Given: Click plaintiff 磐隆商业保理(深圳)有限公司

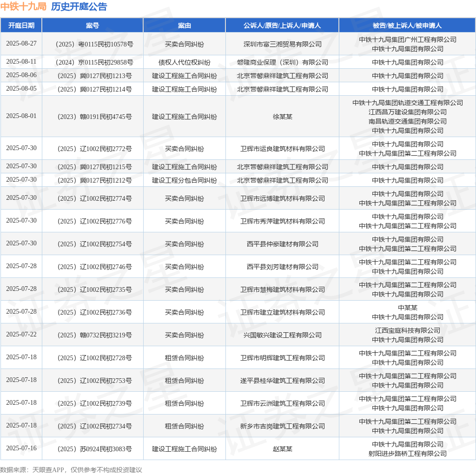Looking at the screenshot, I should click(x=282, y=63).
